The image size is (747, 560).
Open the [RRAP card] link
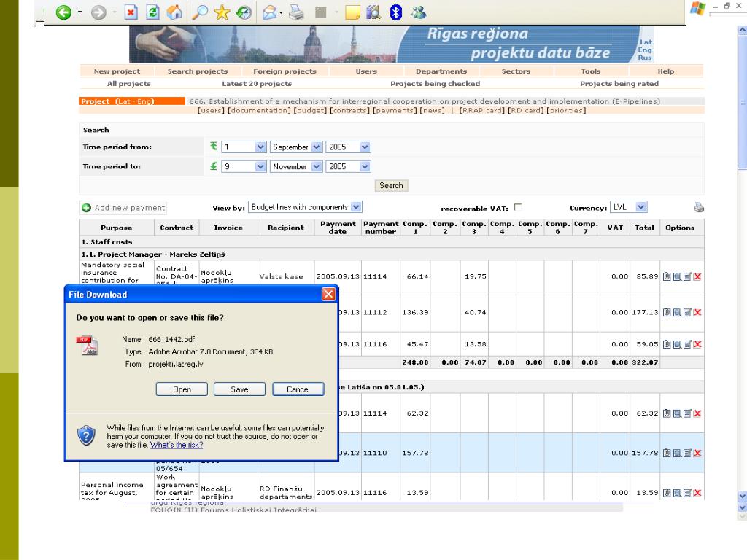point(482,111)
